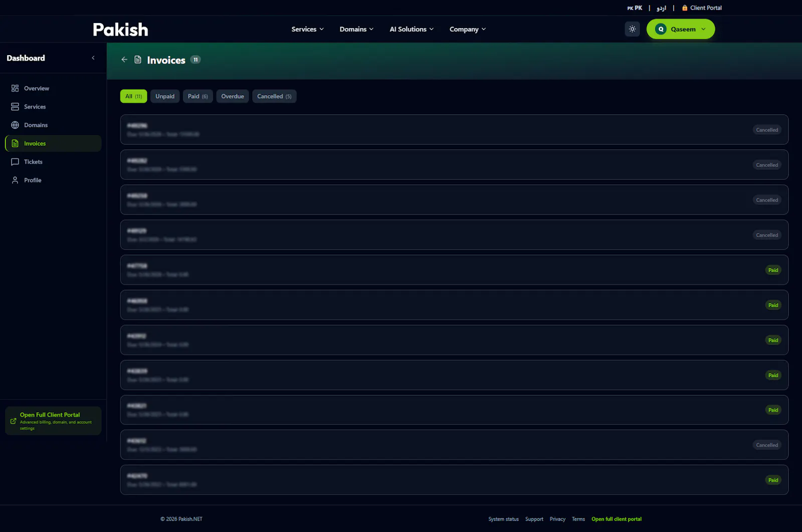
Task: Click the Cancelled badge on second invoice
Action: 767,165
